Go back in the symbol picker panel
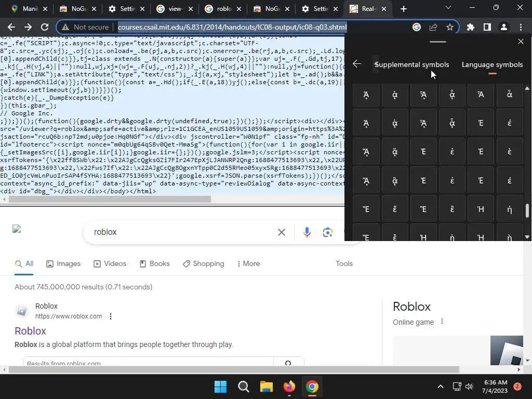This screenshot has width=532, height=399. pyautogui.click(x=357, y=64)
